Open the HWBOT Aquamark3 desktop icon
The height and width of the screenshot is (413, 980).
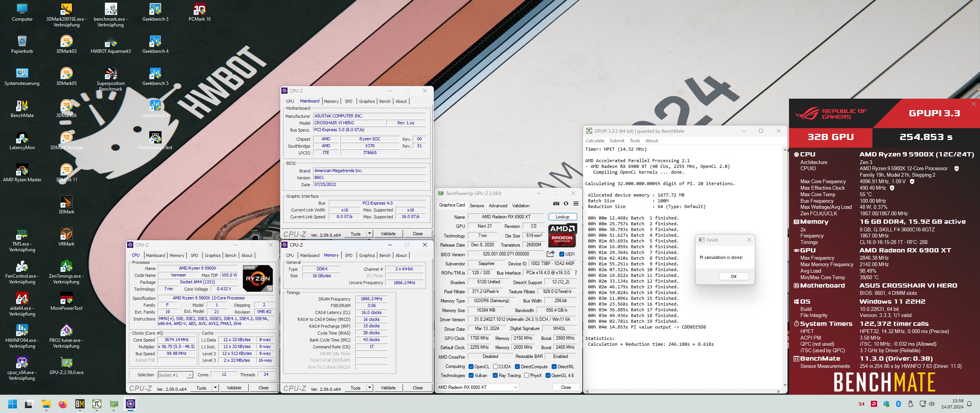[111, 45]
